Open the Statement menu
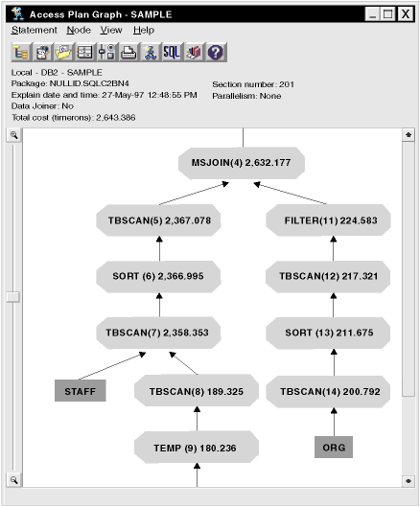This screenshot has height=507, width=420. click(34, 30)
